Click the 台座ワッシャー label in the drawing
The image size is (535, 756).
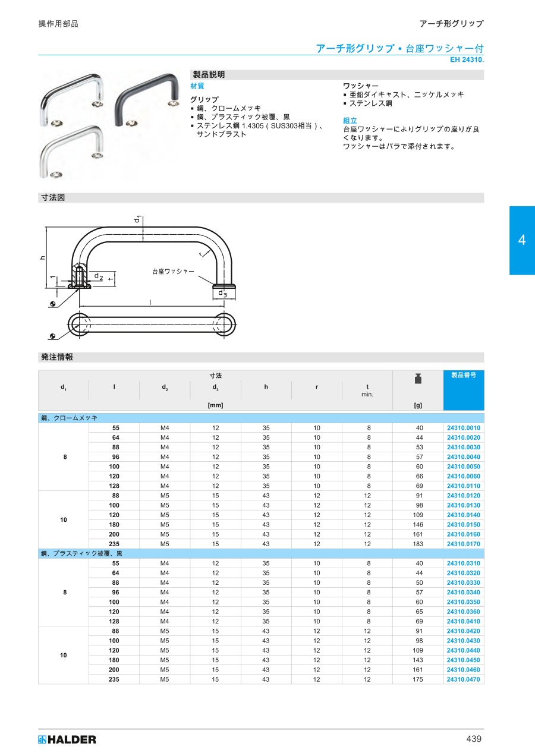pos(173,271)
